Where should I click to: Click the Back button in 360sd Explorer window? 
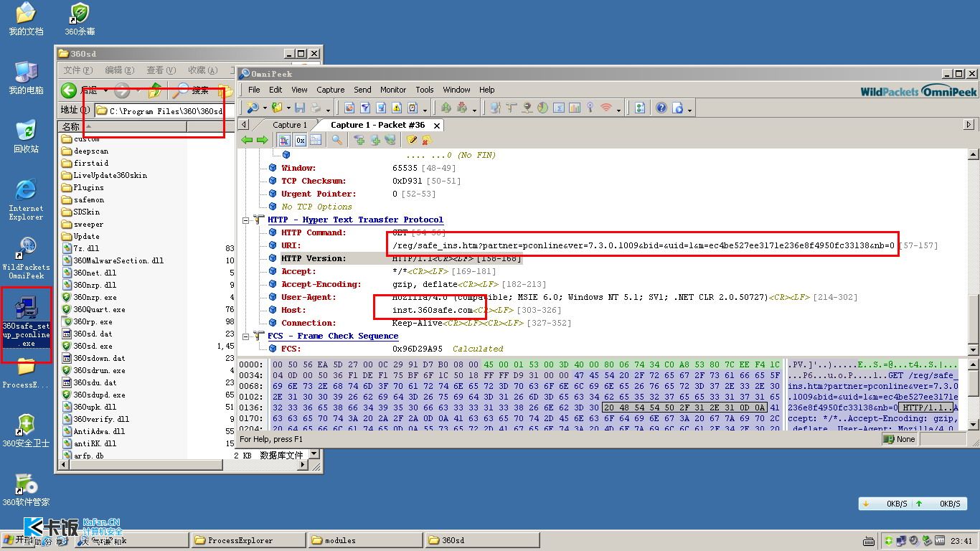point(80,90)
